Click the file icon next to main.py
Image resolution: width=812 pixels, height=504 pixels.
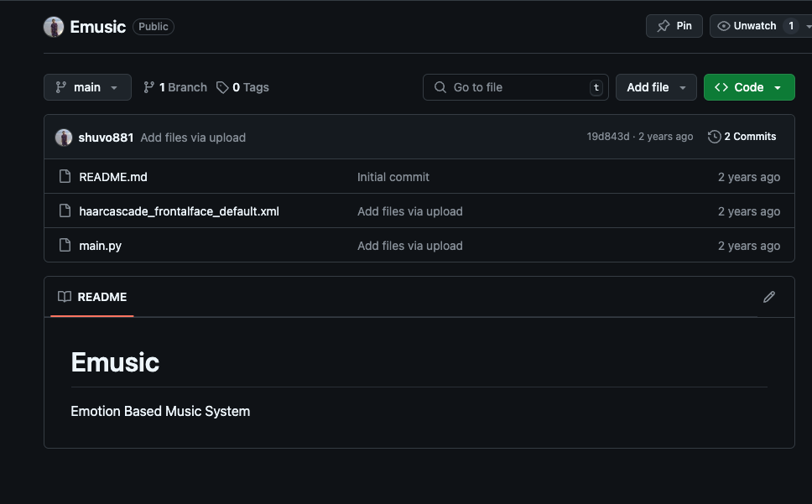pyautogui.click(x=65, y=246)
